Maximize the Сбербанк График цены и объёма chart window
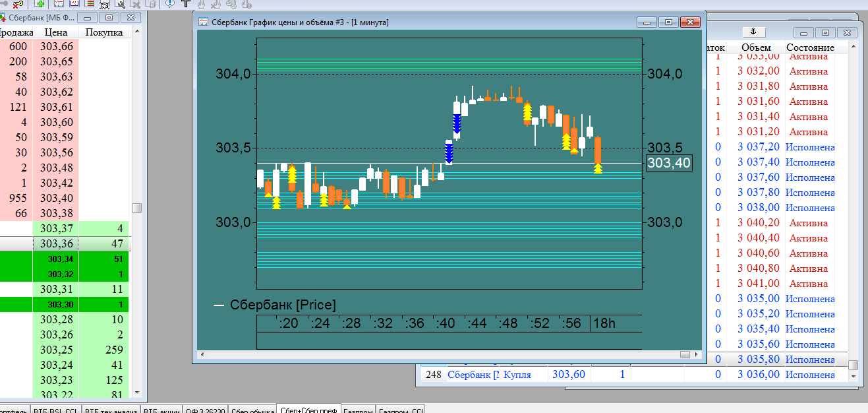Screen dimensions: 868x413 point(668,22)
